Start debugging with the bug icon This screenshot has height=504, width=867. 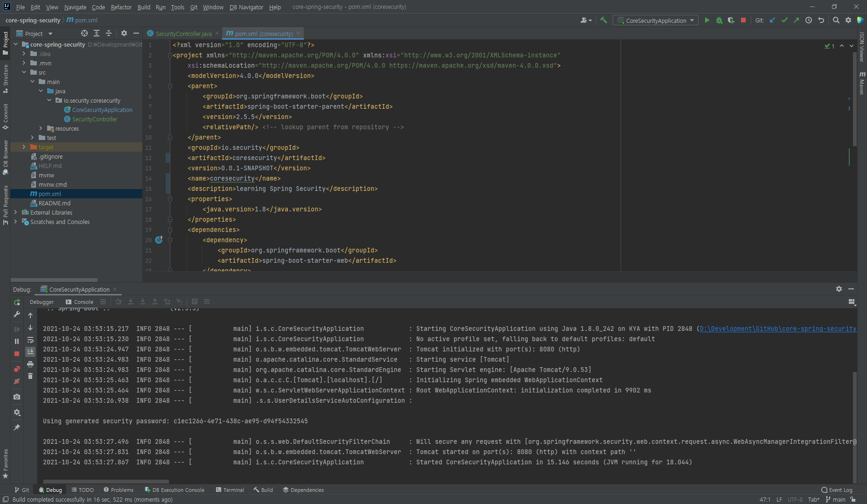(x=719, y=20)
